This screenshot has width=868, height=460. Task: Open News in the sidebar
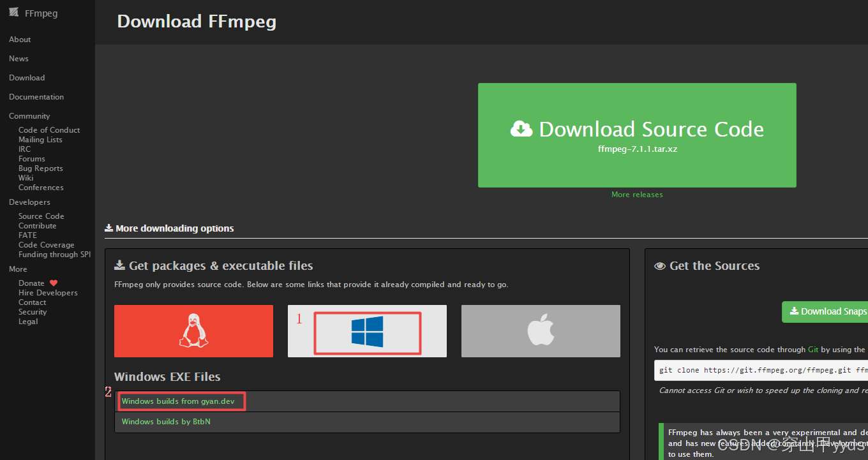click(19, 59)
